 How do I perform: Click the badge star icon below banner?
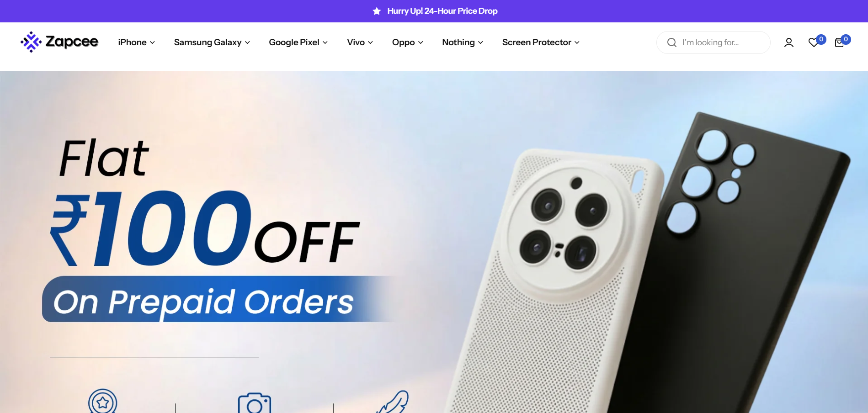coord(103,402)
